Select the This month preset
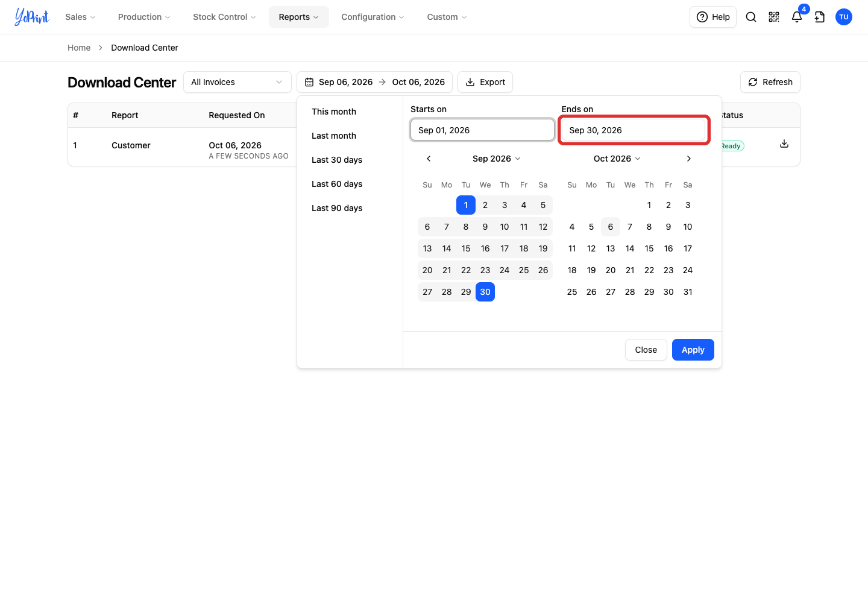 [334, 112]
